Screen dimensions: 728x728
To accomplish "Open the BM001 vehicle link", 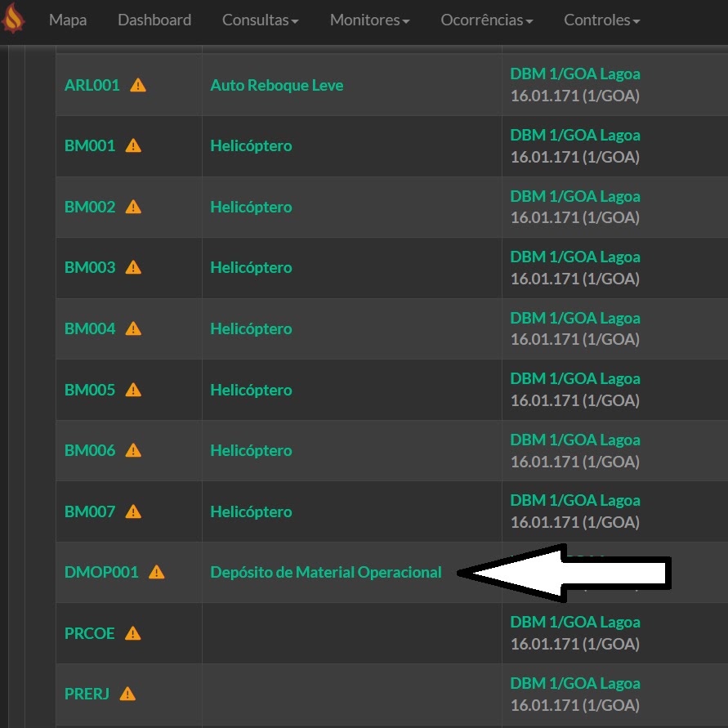I will pos(90,145).
